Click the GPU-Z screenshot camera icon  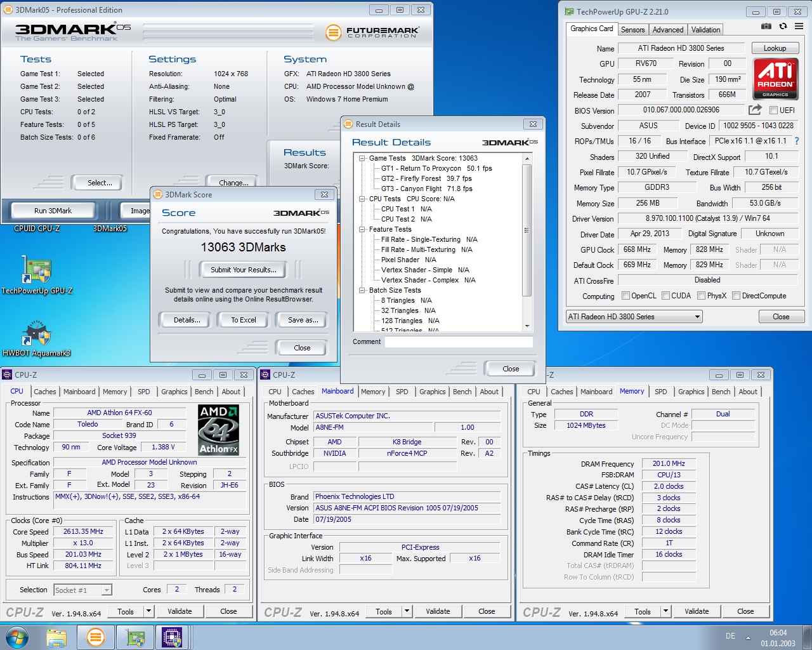coord(766,26)
